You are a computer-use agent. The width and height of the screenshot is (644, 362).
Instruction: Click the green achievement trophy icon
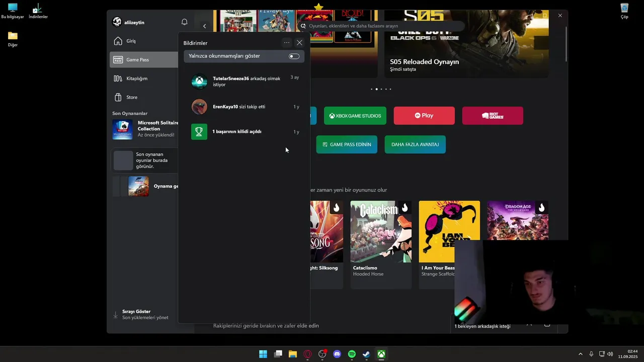point(199,132)
